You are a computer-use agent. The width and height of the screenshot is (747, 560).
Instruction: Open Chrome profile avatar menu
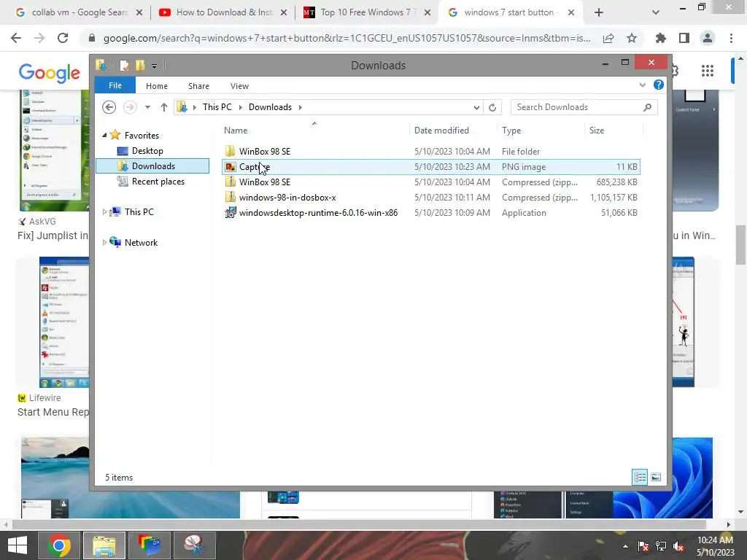pos(708,38)
